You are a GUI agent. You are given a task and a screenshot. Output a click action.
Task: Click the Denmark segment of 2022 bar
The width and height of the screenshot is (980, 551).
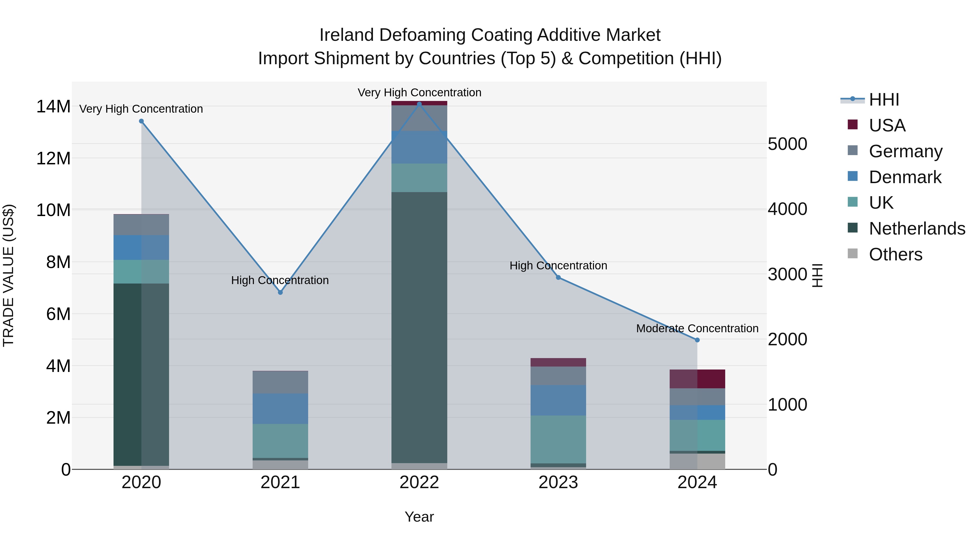pyautogui.click(x=419, y=147)
